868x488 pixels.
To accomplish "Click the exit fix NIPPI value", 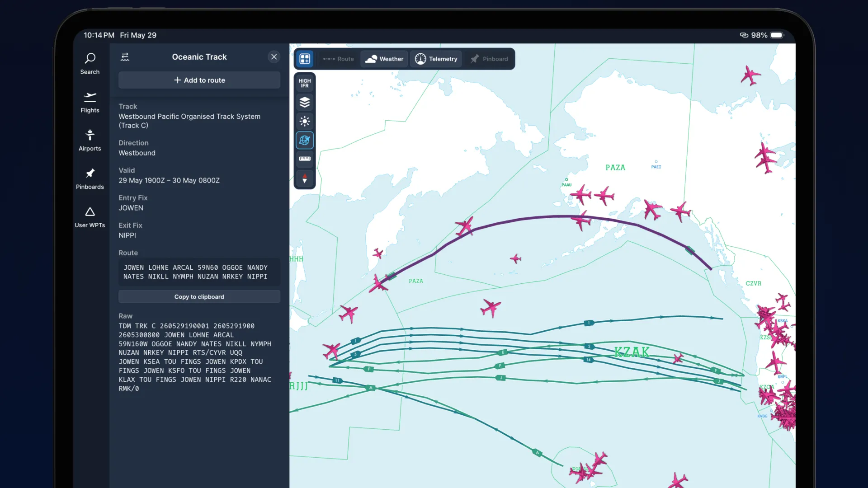I will click(x=127, y=235).
